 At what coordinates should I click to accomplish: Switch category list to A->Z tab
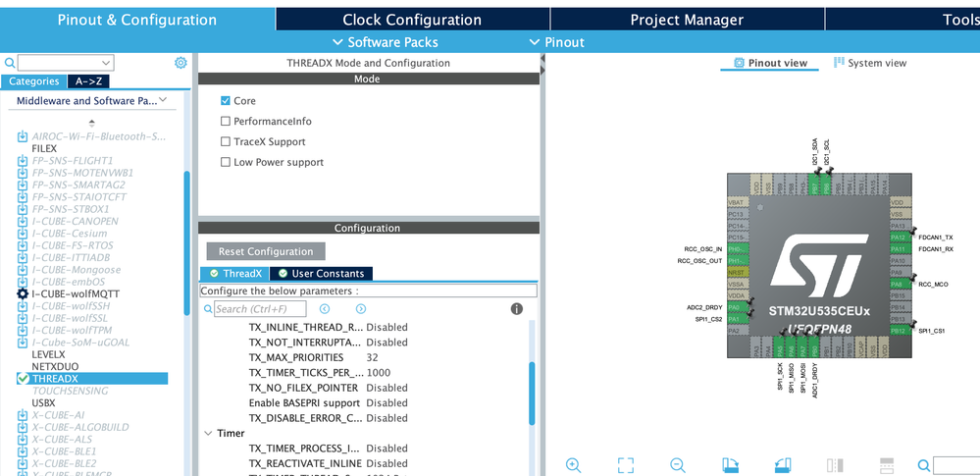[x=88, y=81]
